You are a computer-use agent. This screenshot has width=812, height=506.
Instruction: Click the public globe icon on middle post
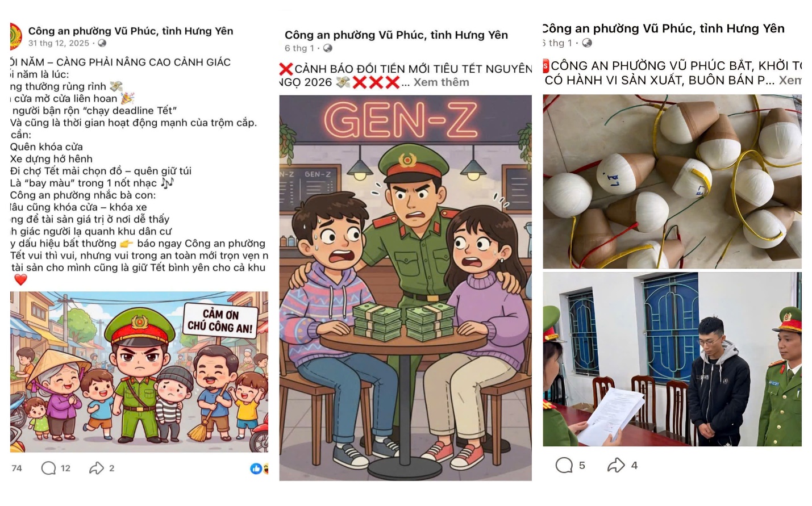[328, 48]
